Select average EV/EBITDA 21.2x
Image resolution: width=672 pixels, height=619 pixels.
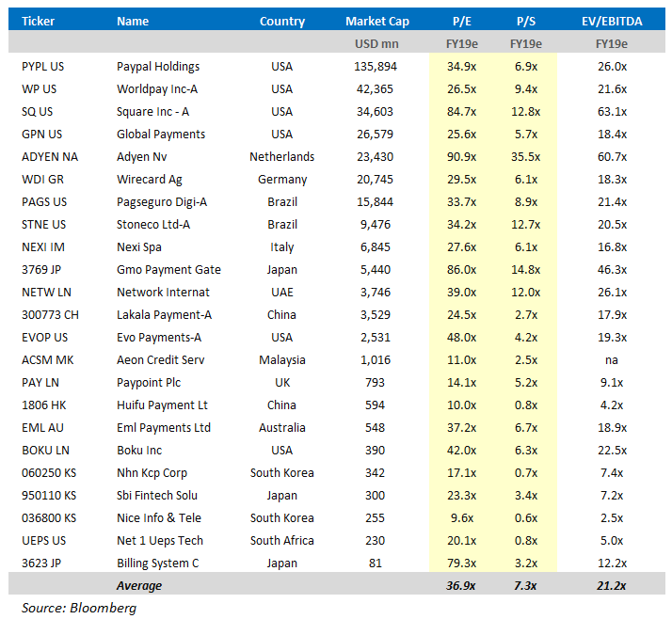[x=612, y=585]
